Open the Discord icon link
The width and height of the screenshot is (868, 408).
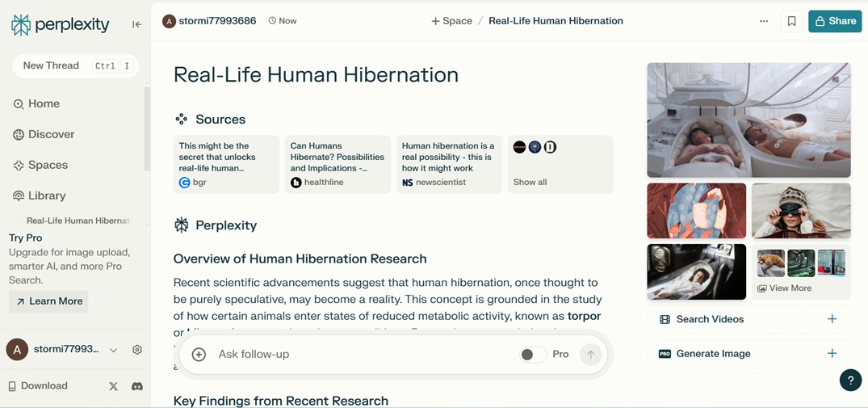click(x=137, y=386)
